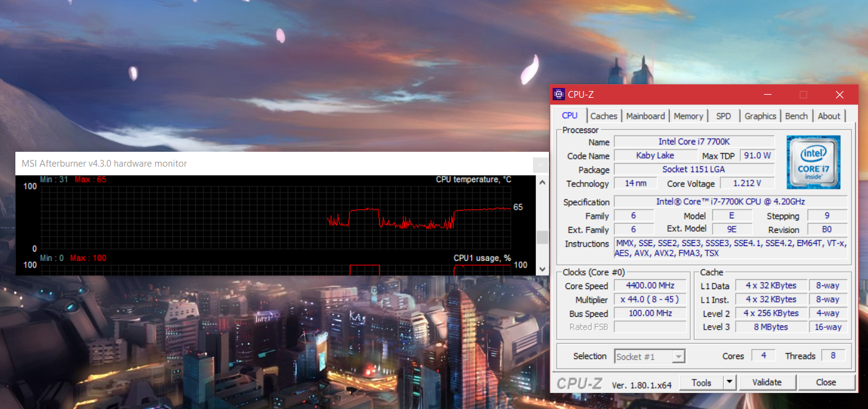Click the empty Rated FSB field
Image resolution: width=868 pixels, height=409 pixels.
650,327
